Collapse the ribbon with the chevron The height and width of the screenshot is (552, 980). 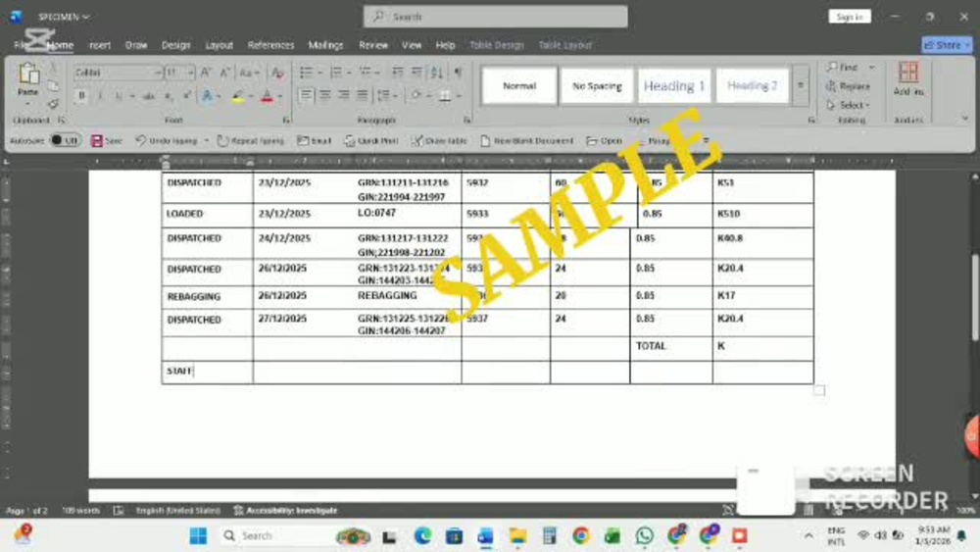(964, 118)
